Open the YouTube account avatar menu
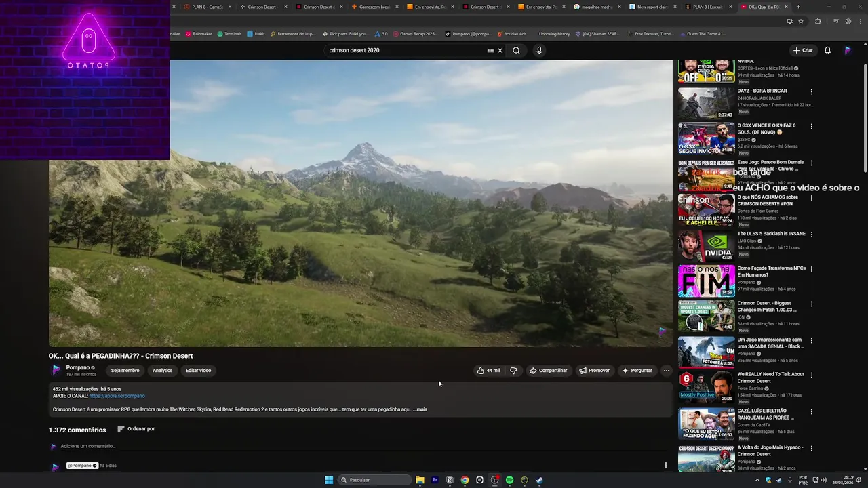This screenshot has width=868, height=488. click(847, 50)
